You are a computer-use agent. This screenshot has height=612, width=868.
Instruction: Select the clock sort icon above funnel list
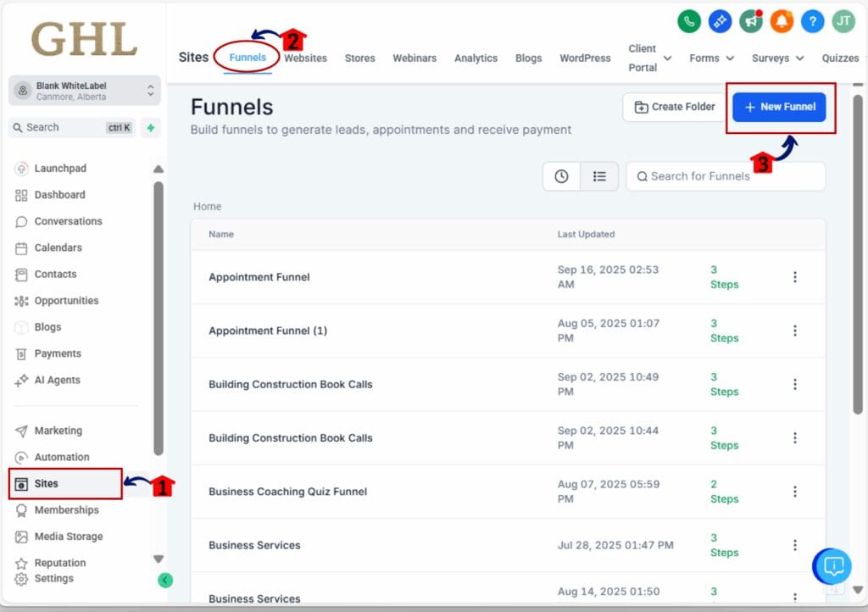pyautogui.click(x=560, y=176)
